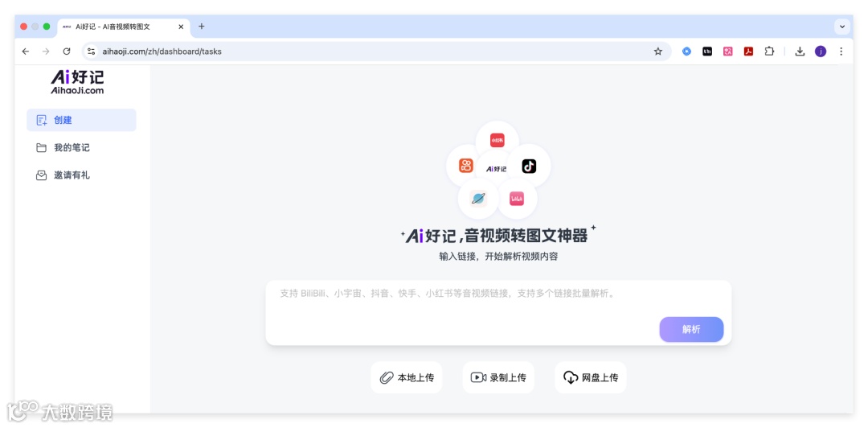868x428 pixels.
Task: Open the Extensions puzzle-piece menu
Action: 769,51
